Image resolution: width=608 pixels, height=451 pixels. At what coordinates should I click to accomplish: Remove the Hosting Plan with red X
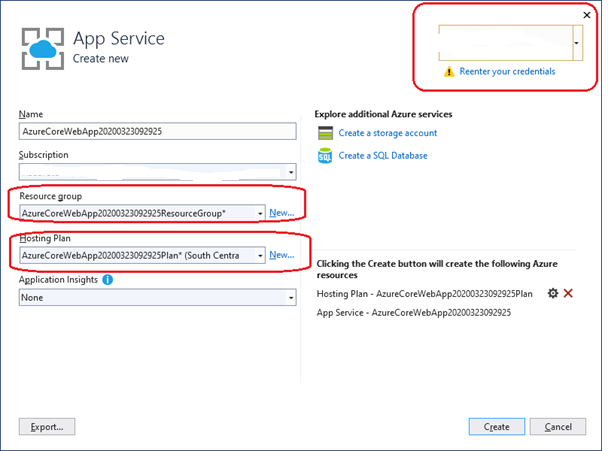(x=568, y=293)
